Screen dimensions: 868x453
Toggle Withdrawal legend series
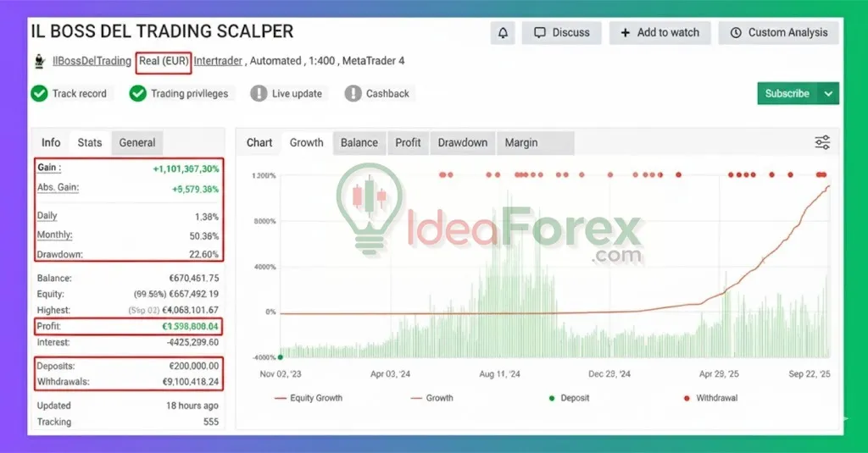click(711, 398)
